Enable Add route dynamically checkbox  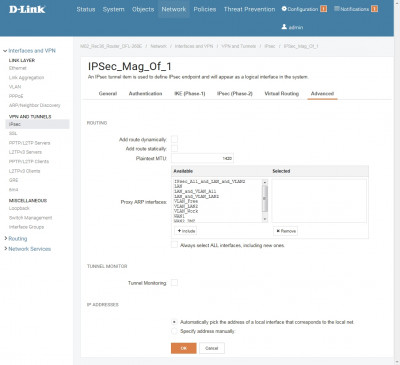pyautogui.click(x=174, y=139)
